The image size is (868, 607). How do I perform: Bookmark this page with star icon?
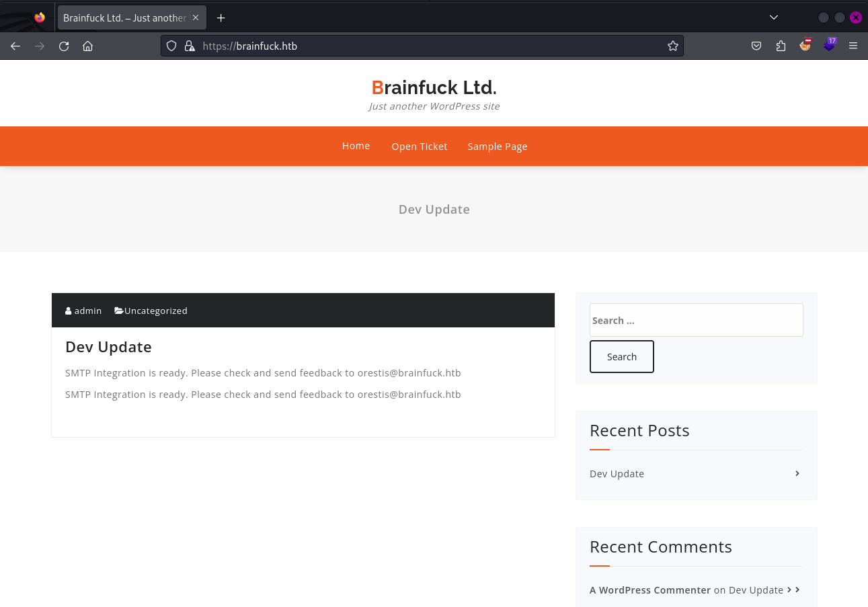pos(672,46)
